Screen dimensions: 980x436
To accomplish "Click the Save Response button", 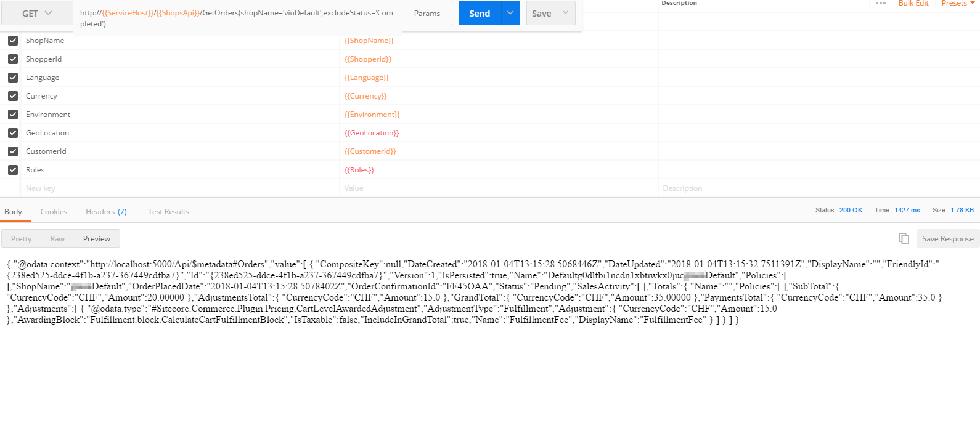I will pos(947,239).
